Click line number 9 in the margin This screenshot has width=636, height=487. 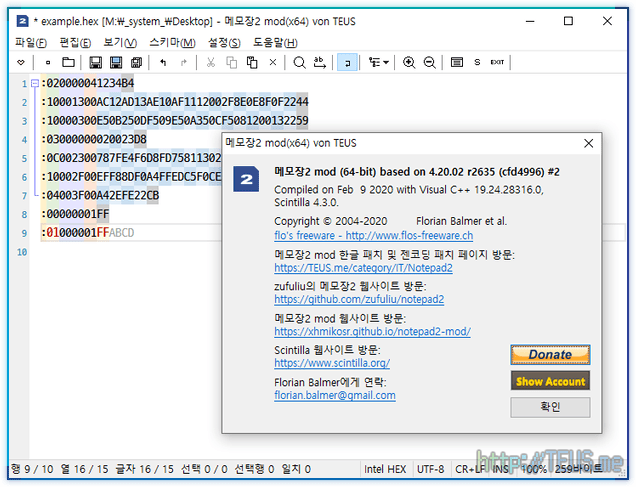pyautogui.click(x=24, y=234)
